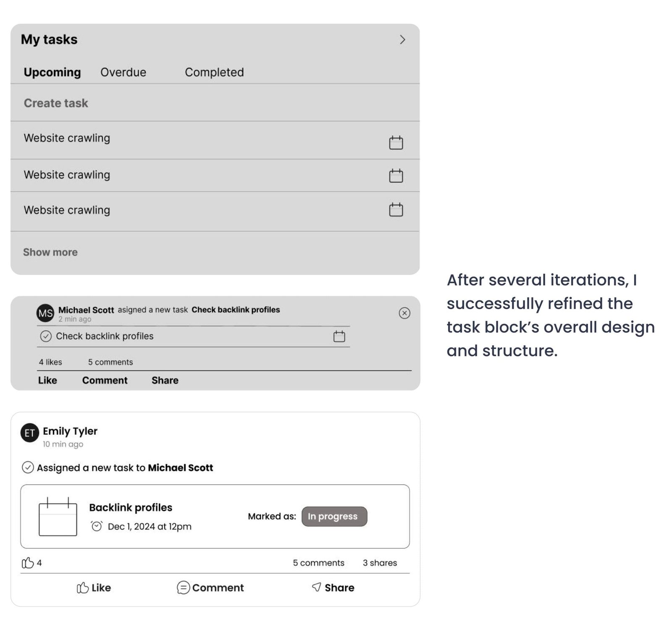Mark Check backlink profiles as complete
This screenshot has height=633, width=672.
pyautogui.click(x=46, y=336)
